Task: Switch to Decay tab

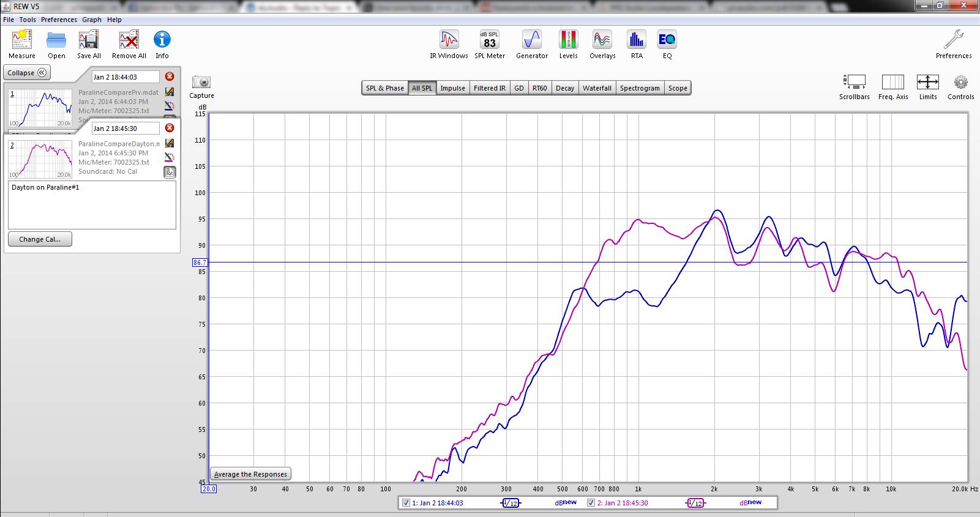Action: tap(564, 88)
